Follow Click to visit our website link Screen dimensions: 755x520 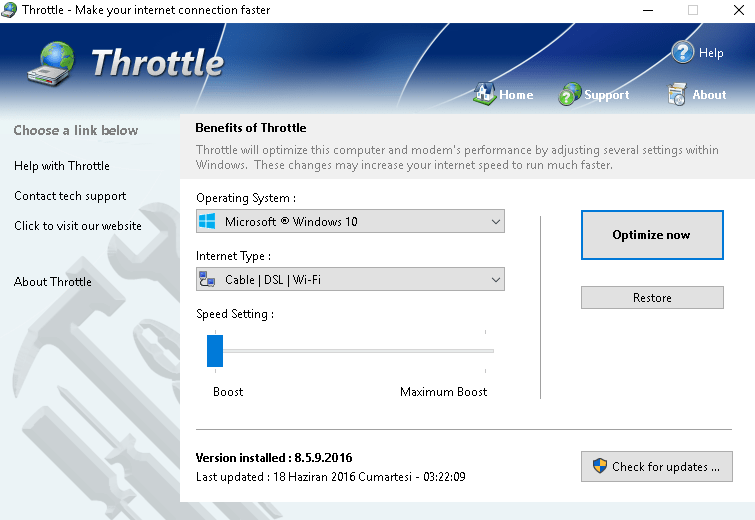click(x=78, y=226)
